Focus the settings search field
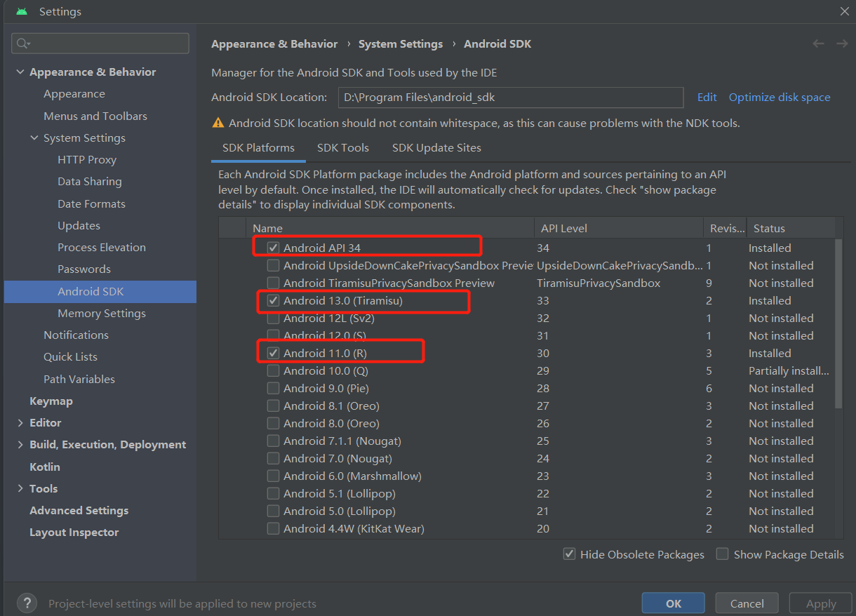The width and height of the screenshot is (856, 616). point(100,43)
